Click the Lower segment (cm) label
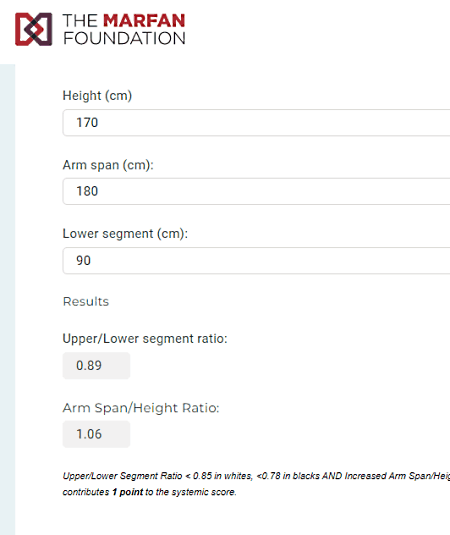Screen dimensions: 450x535 [x=125, y=234]
